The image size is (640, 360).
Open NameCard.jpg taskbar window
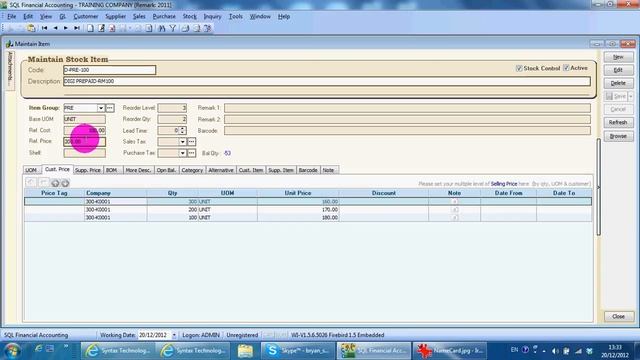(x=450, y=351)
